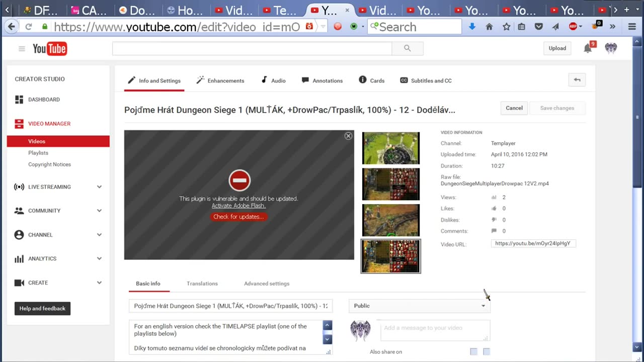Click the blocked plugin stop icon
The width and height of the screenshot is (644, 362).
pos(239,180)
